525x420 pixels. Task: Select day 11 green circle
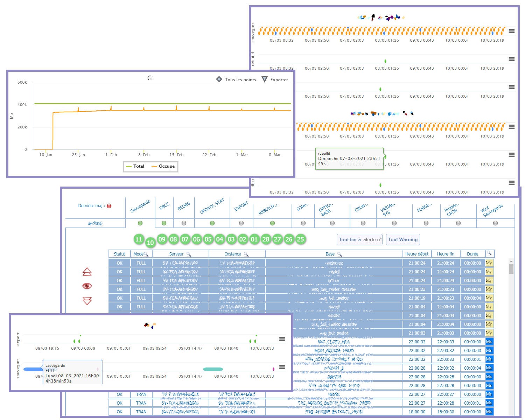pos(139,239)
